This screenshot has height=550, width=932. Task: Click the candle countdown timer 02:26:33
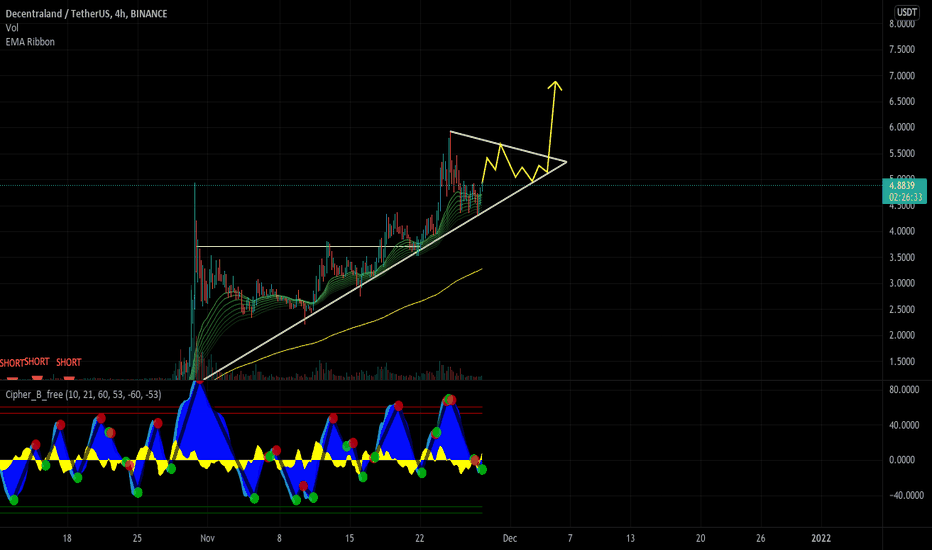coord(906,197)
